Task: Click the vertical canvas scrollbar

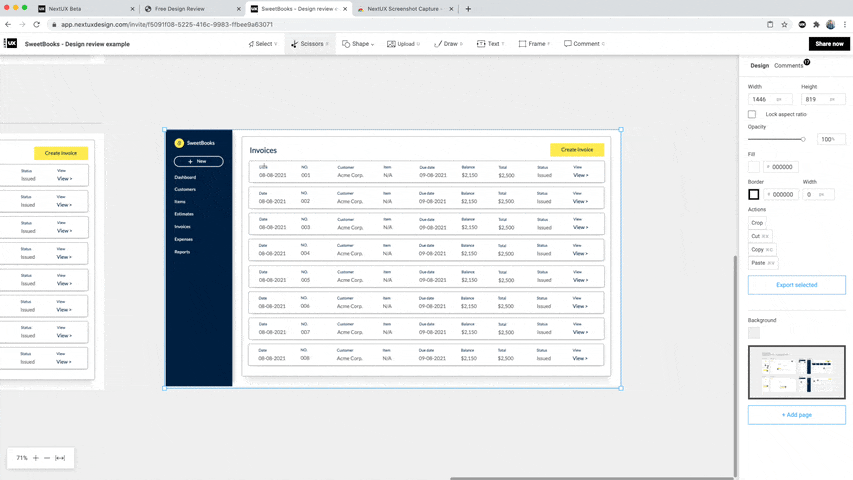Action: [x=735, y=365]
